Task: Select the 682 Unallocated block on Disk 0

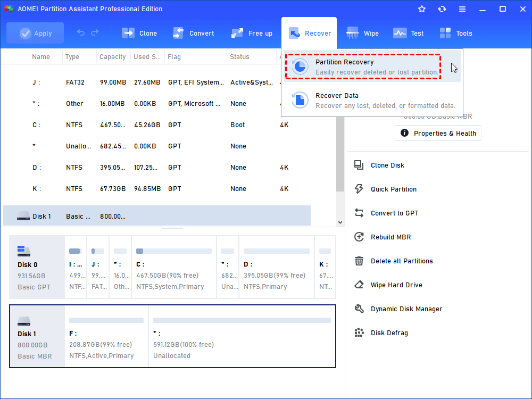Action: click(228, 267)
